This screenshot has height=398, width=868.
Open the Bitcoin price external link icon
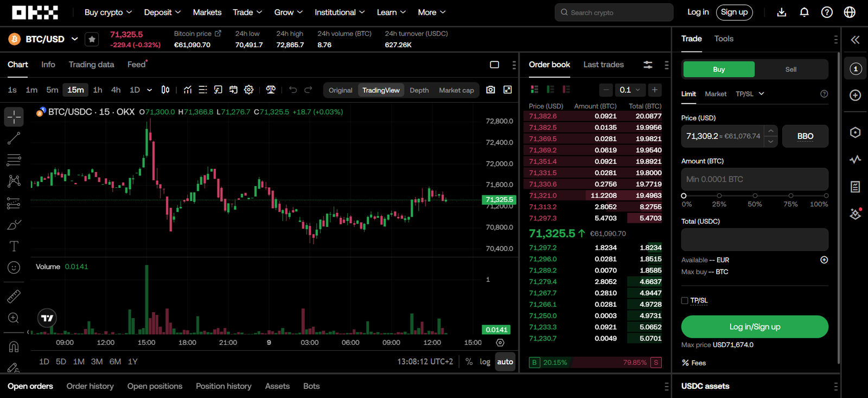click(218, 33)
